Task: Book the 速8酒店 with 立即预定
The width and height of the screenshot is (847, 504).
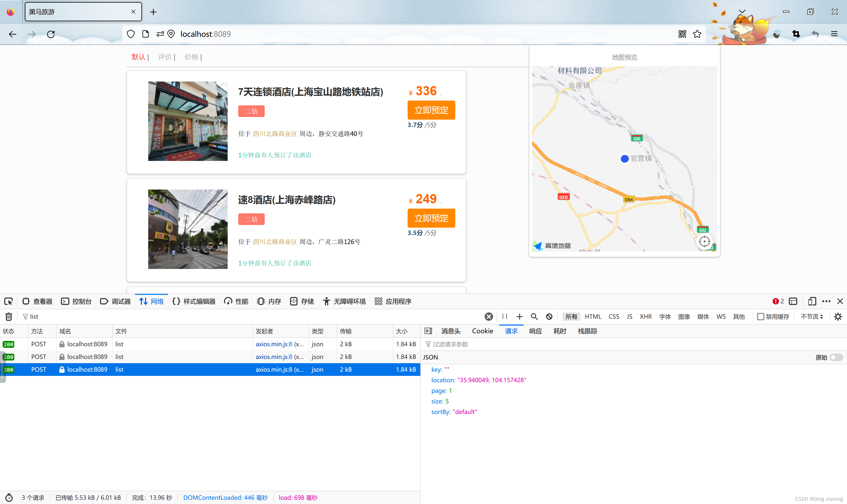Action: tap(431, 218)
